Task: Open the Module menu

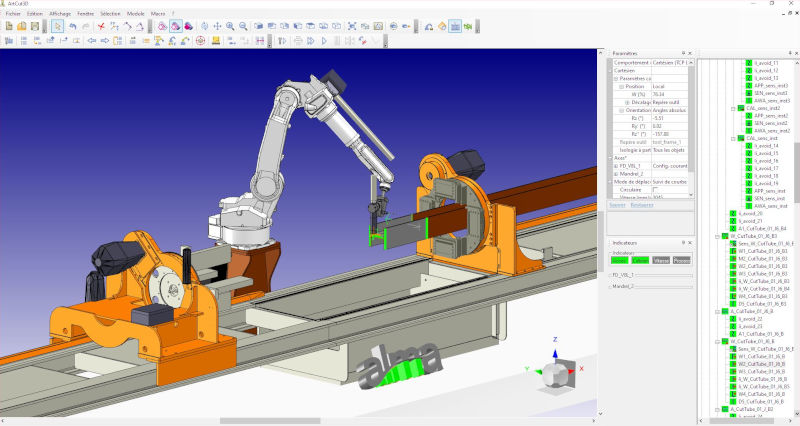Action: pos(135,13)
